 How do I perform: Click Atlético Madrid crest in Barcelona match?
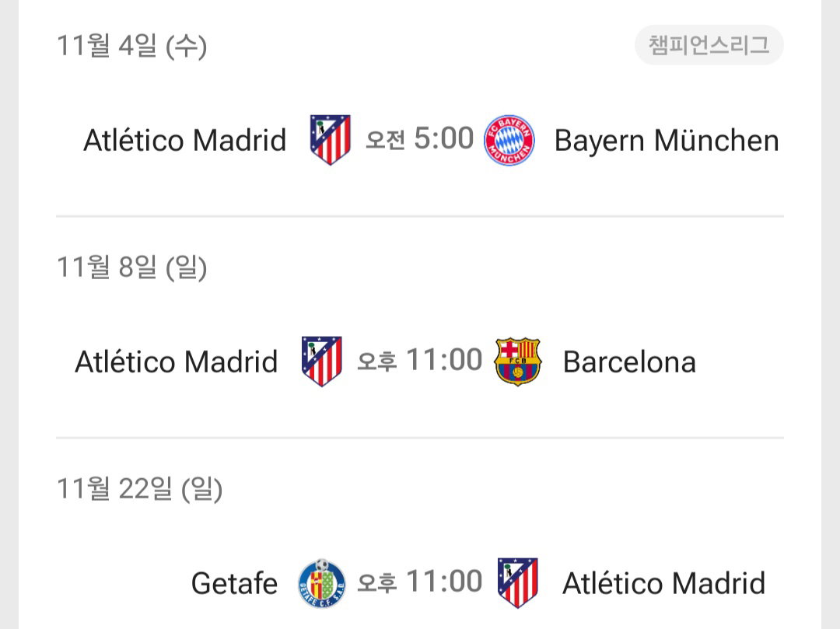coord(322,362)
